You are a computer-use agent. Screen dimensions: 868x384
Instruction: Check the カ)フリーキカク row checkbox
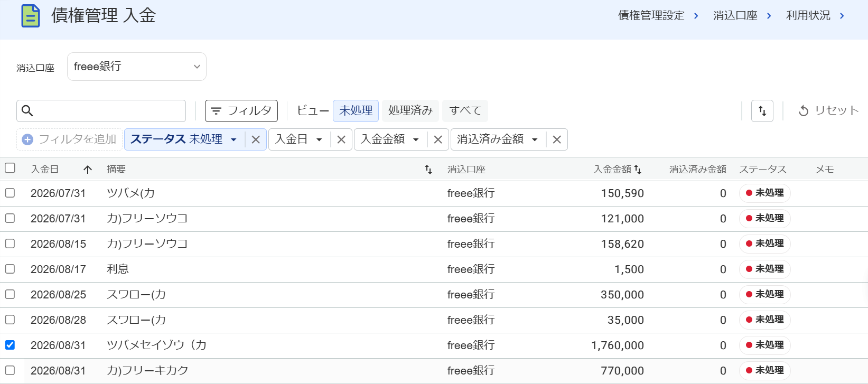(10, 370)
